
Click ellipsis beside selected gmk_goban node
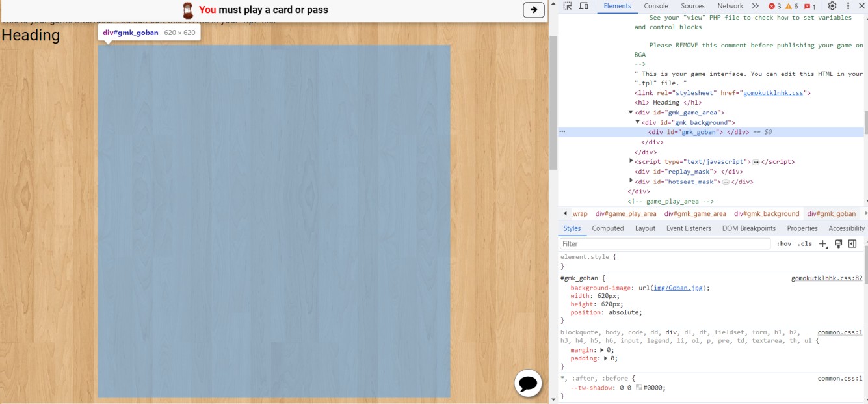[x=562, y=132]
